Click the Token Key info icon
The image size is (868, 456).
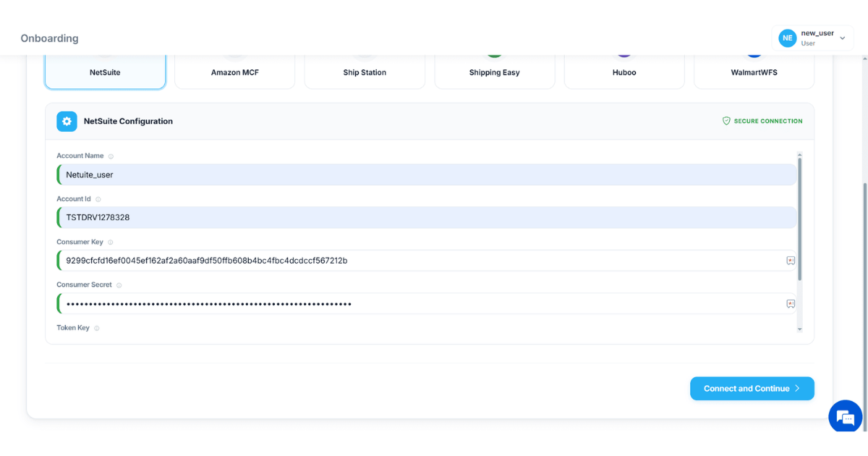[x=97, y=328]
